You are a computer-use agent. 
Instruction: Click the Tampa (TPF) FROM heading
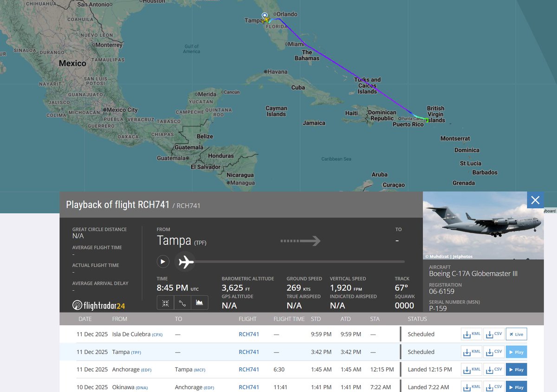(x=181, y=241)
